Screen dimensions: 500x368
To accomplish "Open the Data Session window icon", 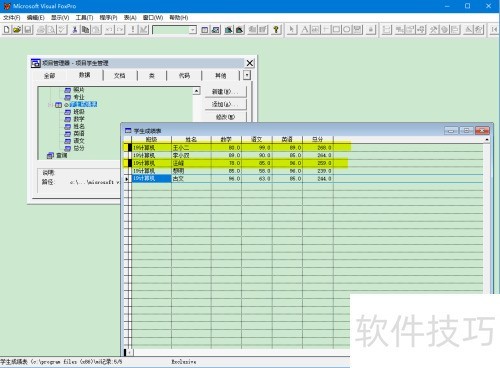I will click(x=216, y=30).
